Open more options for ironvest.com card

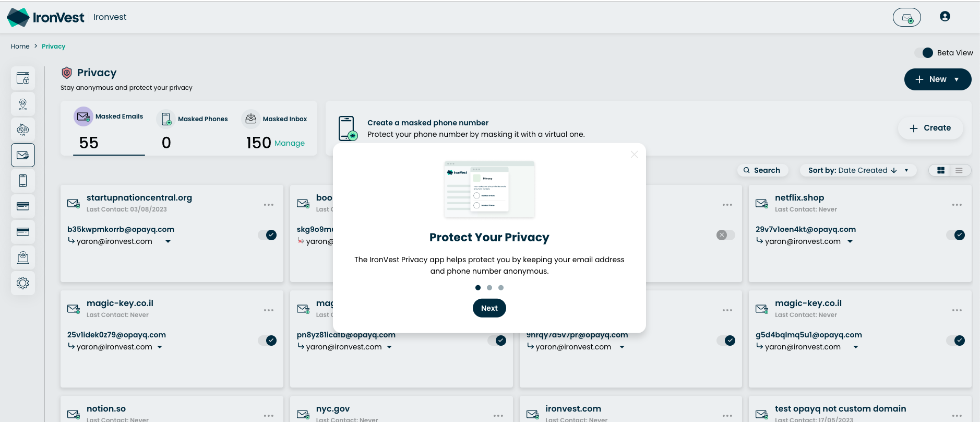coord(727,416)
